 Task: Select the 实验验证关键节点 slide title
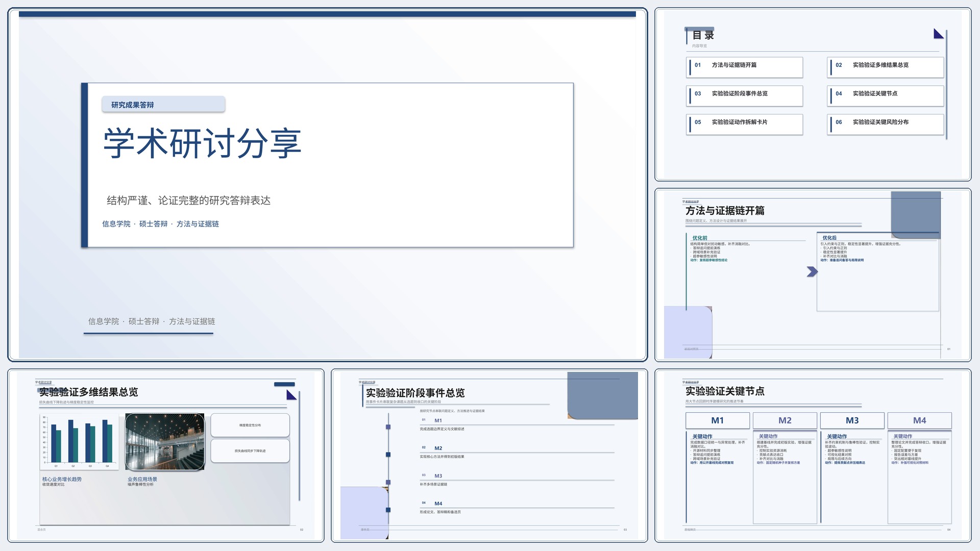point(725,391)
